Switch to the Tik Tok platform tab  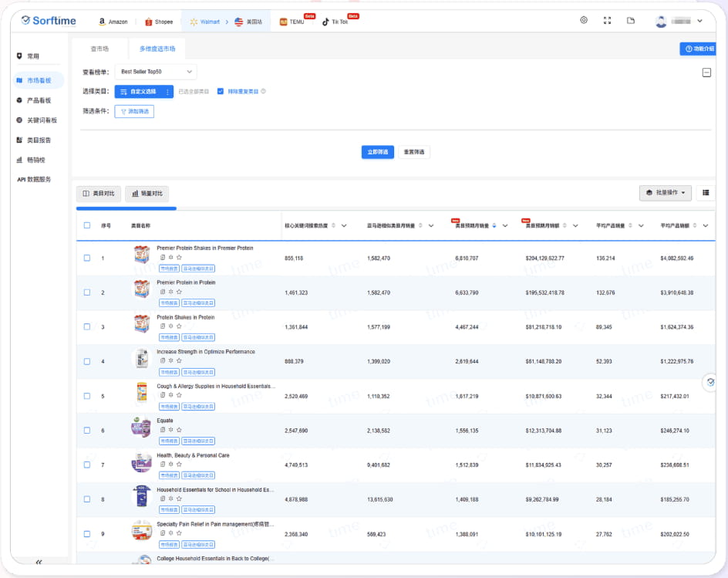[335, 22]
